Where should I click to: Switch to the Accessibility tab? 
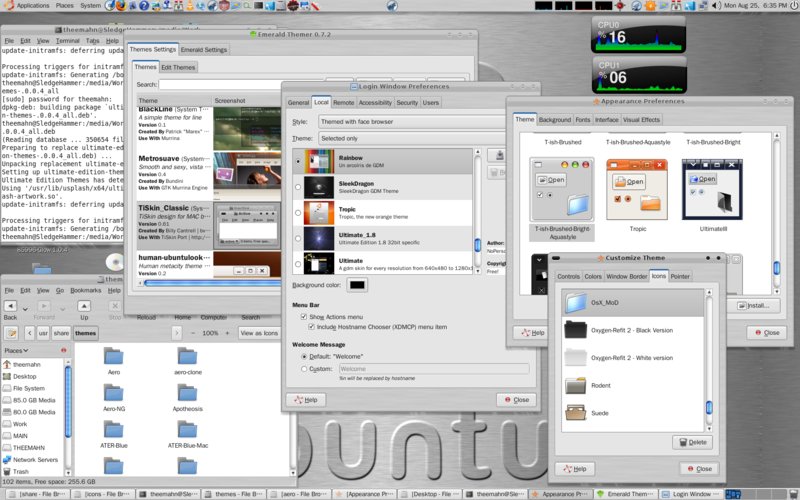point(375,103)
